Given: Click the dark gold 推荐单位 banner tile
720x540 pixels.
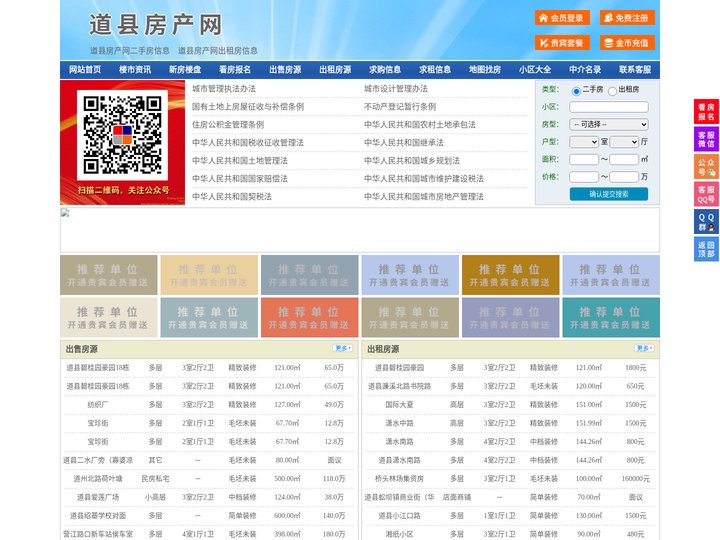Looking at the screenshot, I should [511, 275].
